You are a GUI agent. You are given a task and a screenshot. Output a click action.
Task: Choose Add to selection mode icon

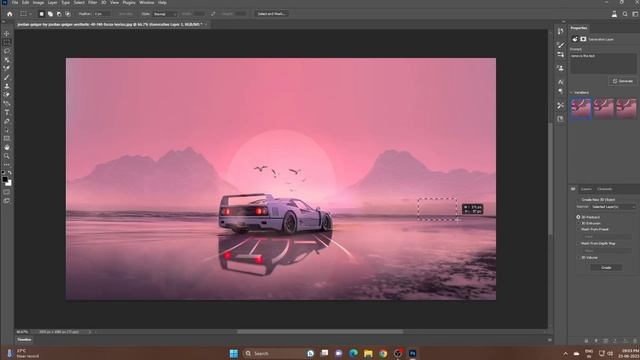[x=50, y=14]
